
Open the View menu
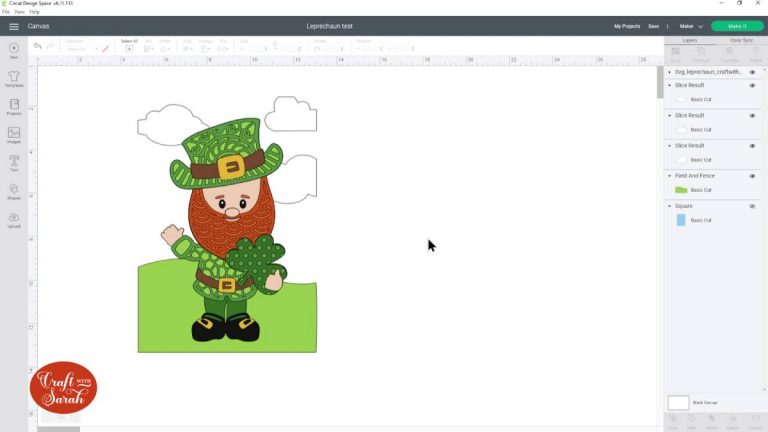19,12
